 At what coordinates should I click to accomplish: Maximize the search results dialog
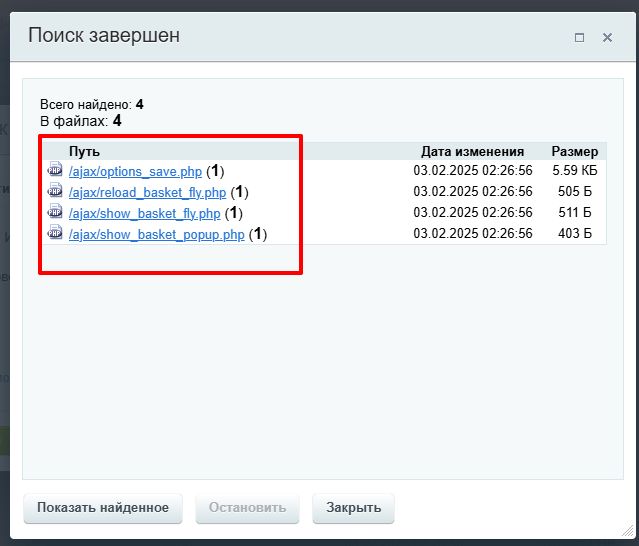tap(579, 38)
